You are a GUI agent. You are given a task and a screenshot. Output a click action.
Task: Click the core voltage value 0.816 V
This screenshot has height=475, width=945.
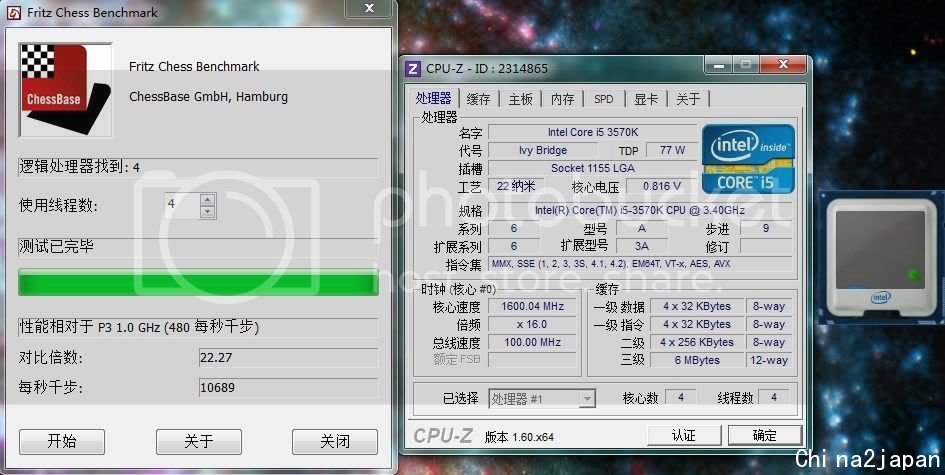coord(661,186)
